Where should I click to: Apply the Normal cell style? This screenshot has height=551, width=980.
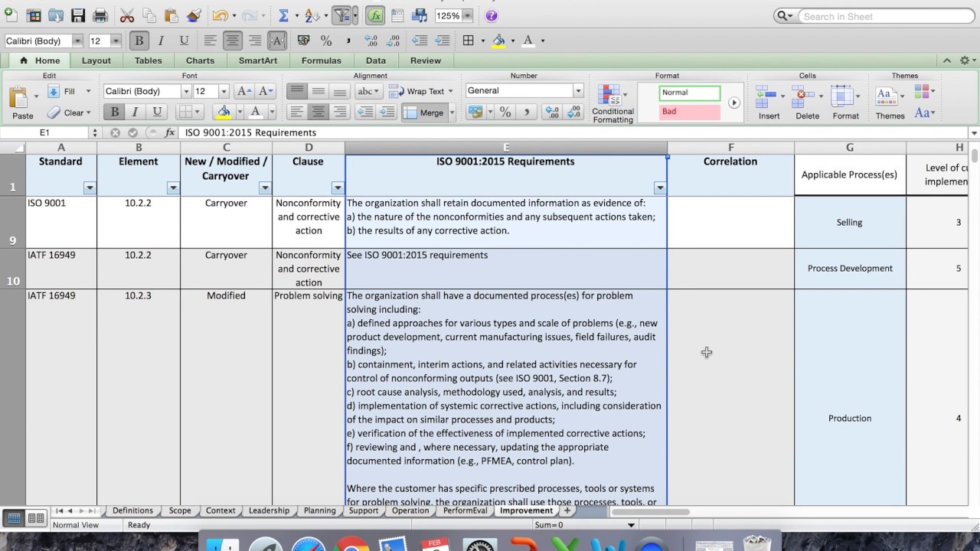coord(689,93)
